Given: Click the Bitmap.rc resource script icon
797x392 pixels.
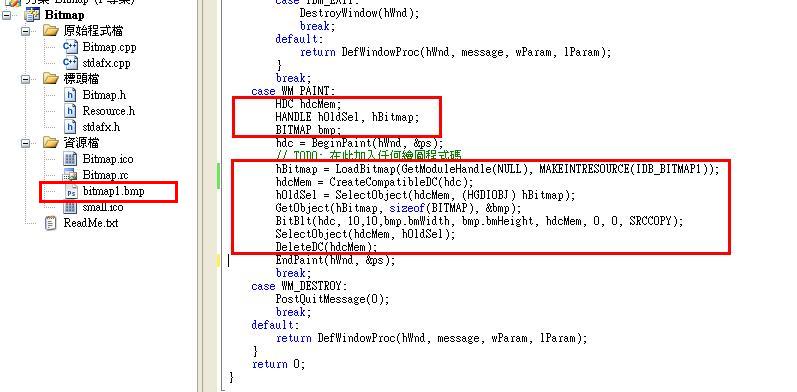Looking at the screenshot, I should point(70,175).
